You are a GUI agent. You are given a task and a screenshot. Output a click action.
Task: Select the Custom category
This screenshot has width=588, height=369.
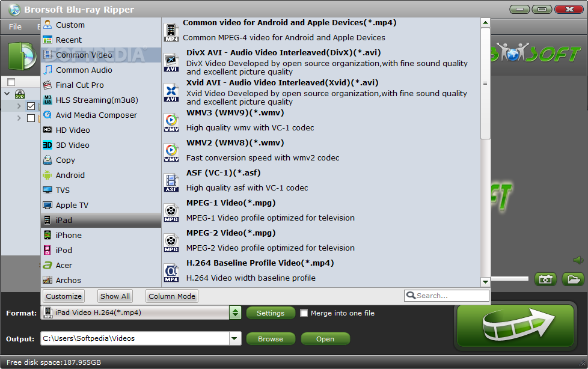(101, 25)
